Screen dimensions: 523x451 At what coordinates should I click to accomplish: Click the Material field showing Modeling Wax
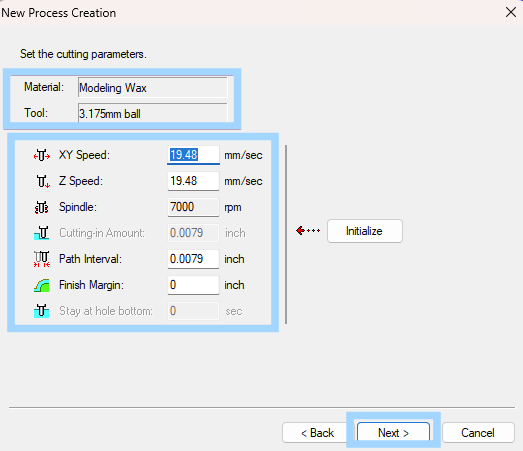pos(153,87)
